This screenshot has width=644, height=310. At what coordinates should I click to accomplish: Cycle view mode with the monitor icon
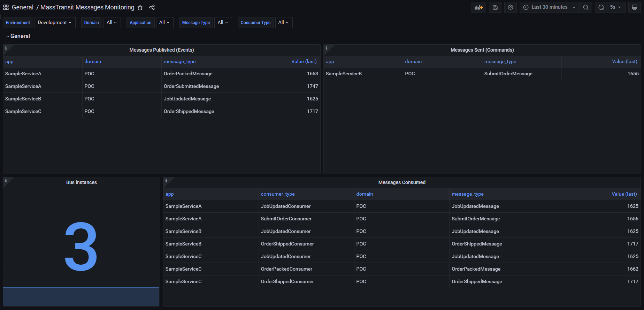(635, 7)
